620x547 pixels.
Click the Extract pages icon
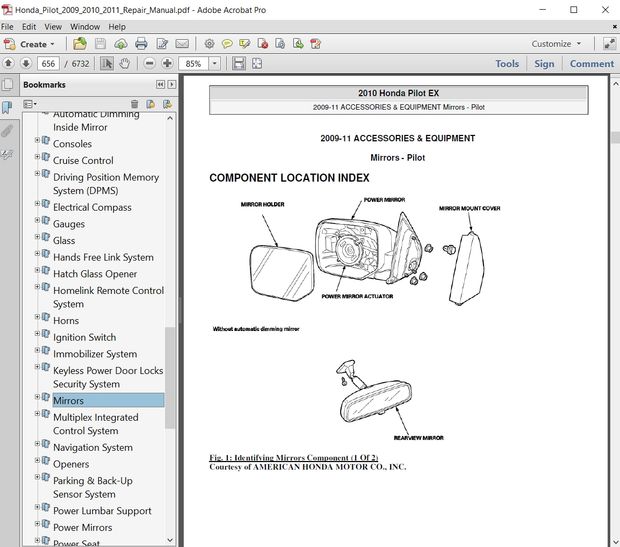coord(298,44)
